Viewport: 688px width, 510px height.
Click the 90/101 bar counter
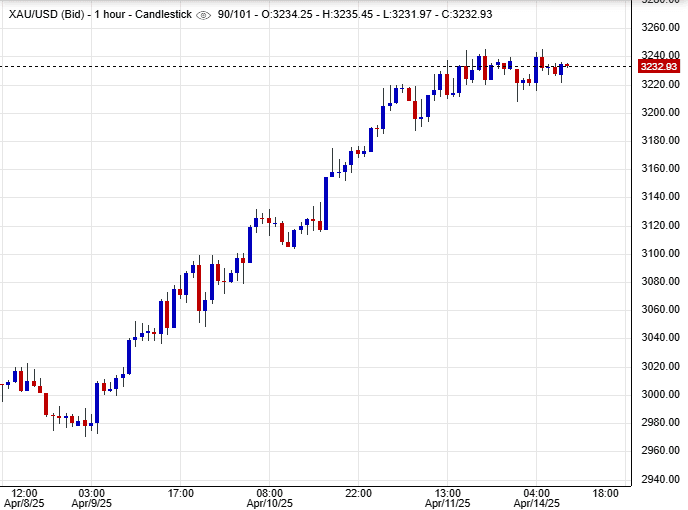(x=237, y=16)
